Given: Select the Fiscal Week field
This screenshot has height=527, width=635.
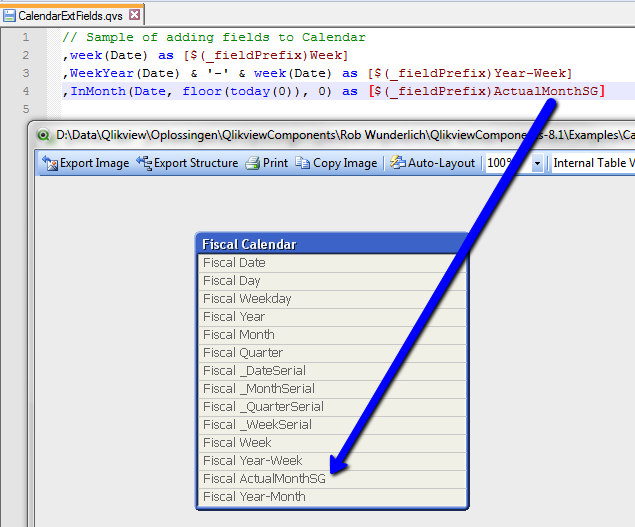Looking at the screenshot, I should pos(332,443).
